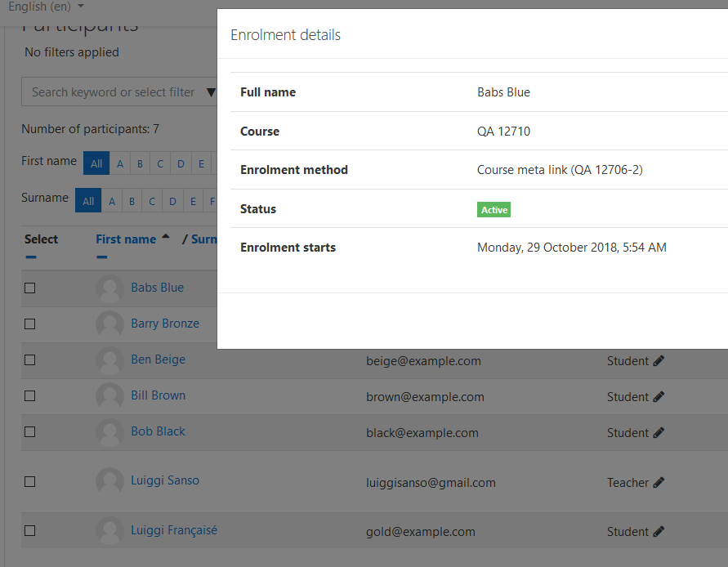The width and height of the screenshot is (728, 567).
Task: Tick Luiggi Française's checkbox
Action: 29,531
